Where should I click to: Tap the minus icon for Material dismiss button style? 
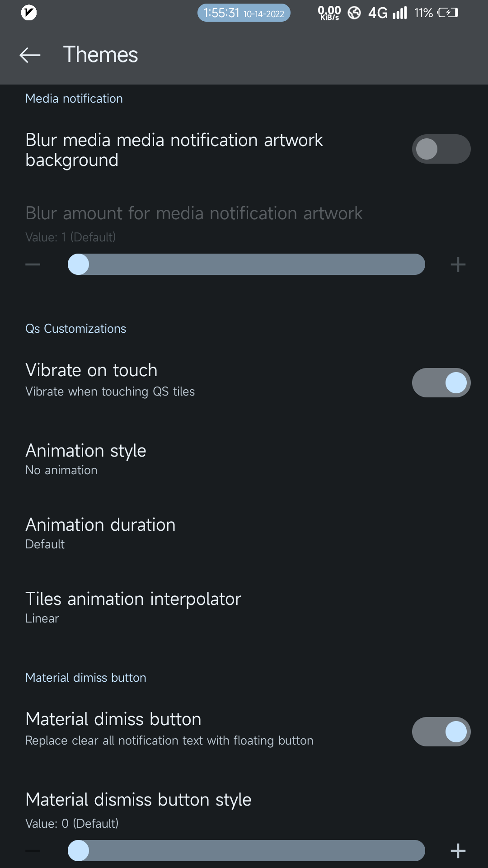[33, 850]
